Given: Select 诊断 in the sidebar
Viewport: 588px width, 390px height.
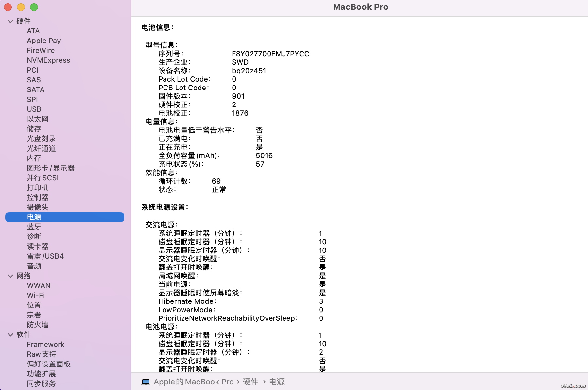Looking at the screenshot, I should (x=34, y=237).
